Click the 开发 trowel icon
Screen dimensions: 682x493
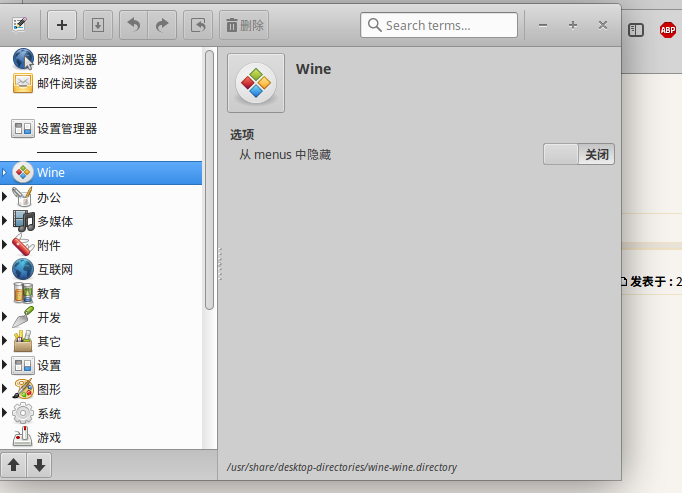coord(23,317)
